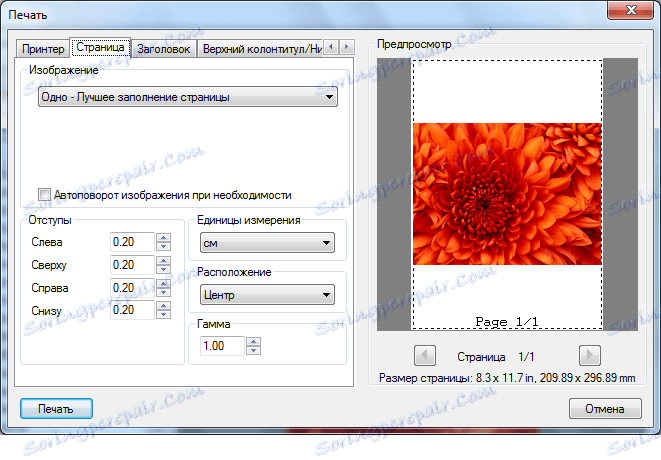
Task: Open the Верхний колонтитул tab
Action: [x=261, y=49]
